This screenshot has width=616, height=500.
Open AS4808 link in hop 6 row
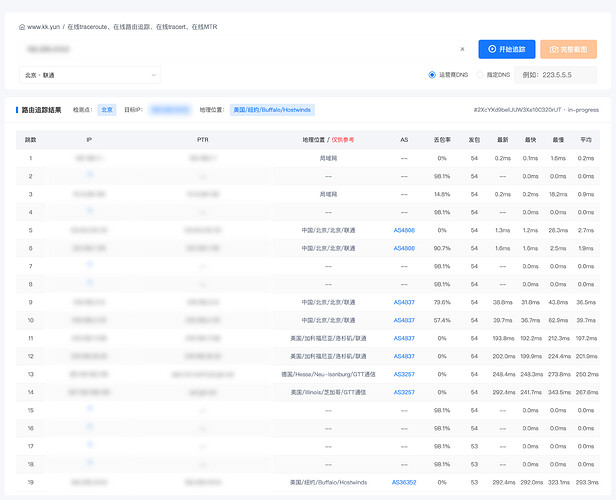404,248
